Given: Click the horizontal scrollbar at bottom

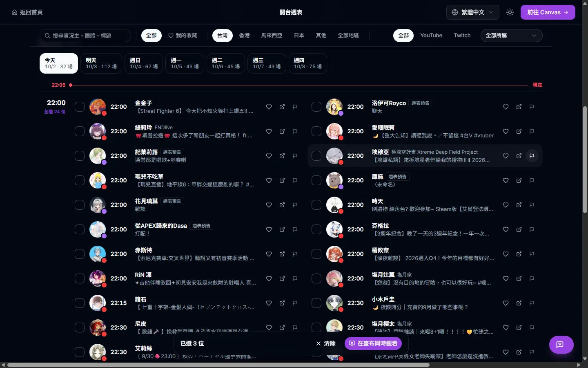Looking at the screenshot, I should pos(218,365).
